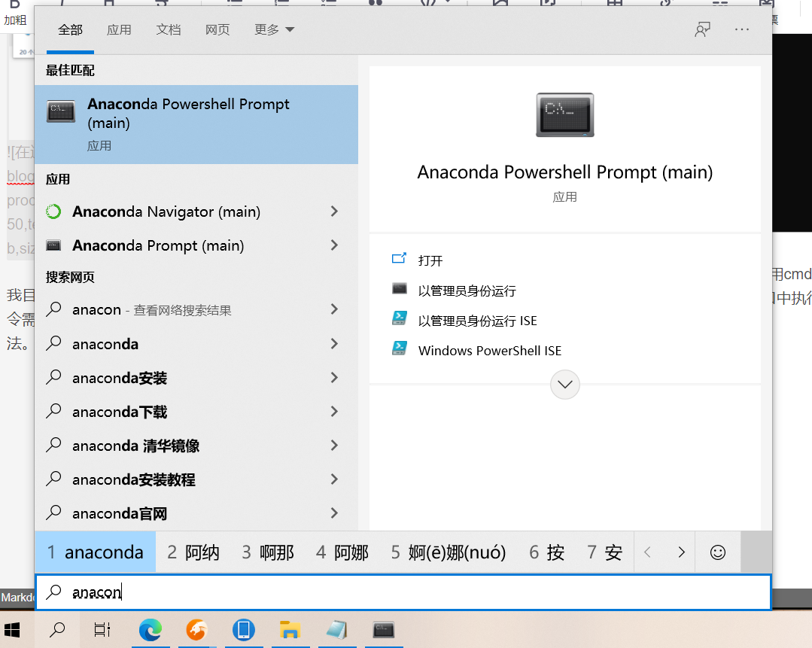
Task: Pick IME candidate 2 阿纳
Action: click(x=193, y=552)
